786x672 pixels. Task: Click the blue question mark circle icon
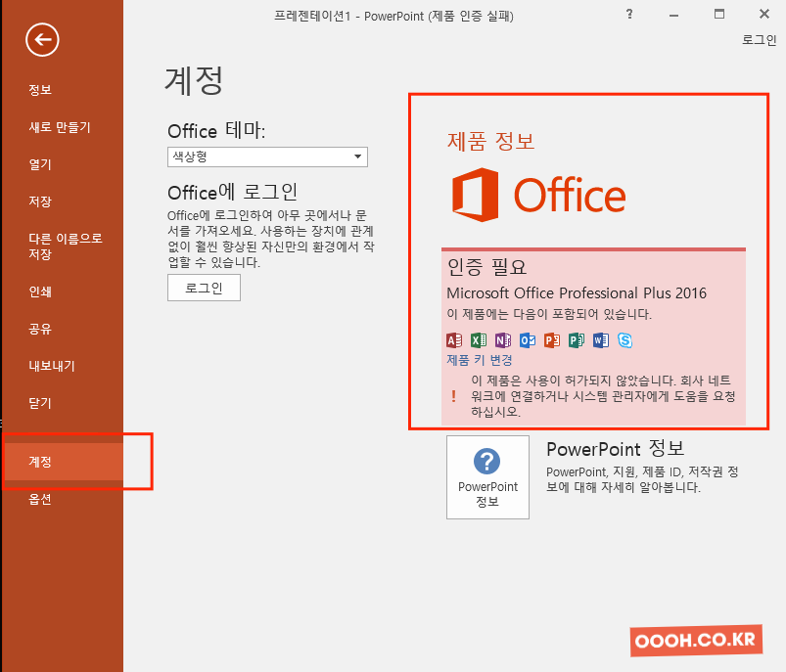pyautogui.click(x=486, y=461)
